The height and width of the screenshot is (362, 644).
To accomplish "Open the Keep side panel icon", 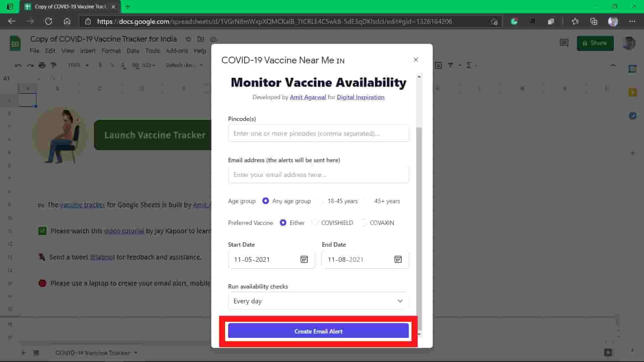I will pyautogui.click(x=633, y=93).
